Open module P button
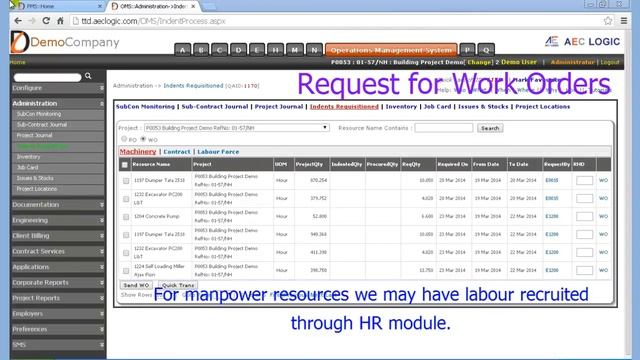Image resolution: width=640 pixels, height=360 pixels. (x=467, y=50)
